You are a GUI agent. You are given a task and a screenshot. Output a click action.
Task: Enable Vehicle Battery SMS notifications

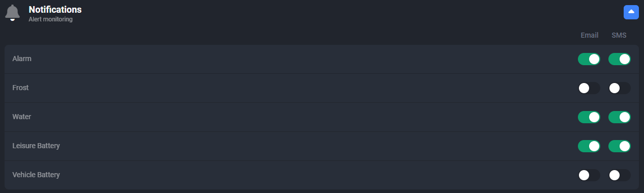coord(620,175)
